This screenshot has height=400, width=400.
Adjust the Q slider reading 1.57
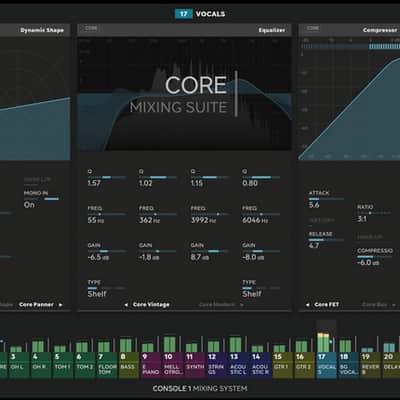point(107,177)
